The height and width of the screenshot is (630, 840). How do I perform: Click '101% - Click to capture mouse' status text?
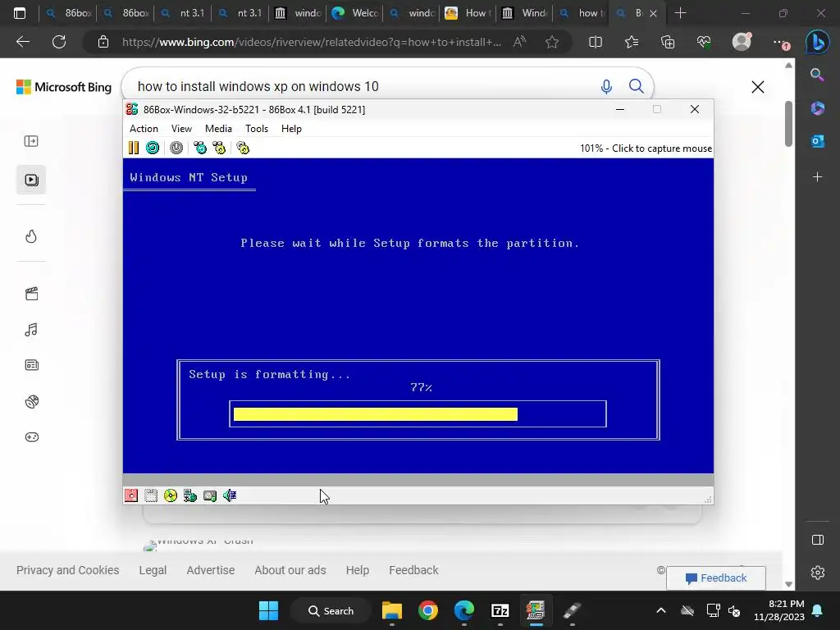click(646, 148)
